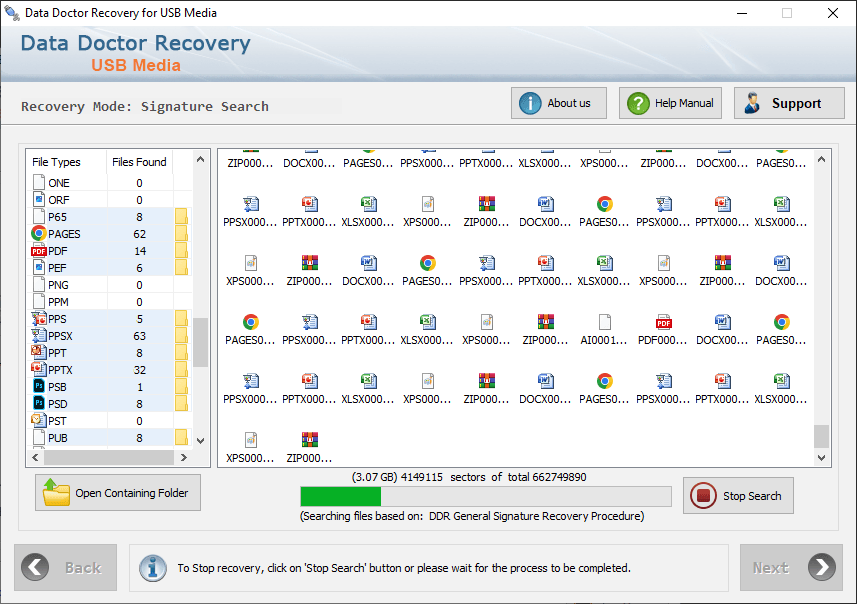Go back with the Back button
Image resolution: width=857 pixels, height=604 pixels.
tap(66, 567)
